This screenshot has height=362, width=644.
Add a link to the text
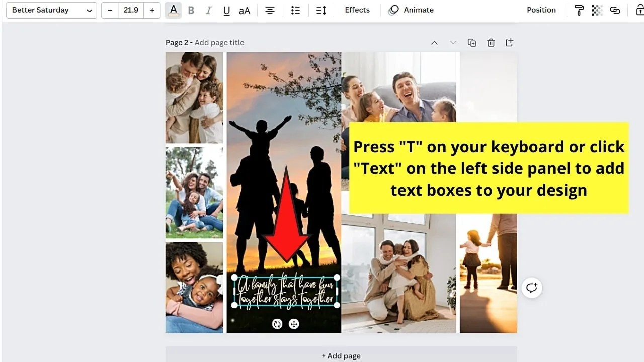[615, 10]
